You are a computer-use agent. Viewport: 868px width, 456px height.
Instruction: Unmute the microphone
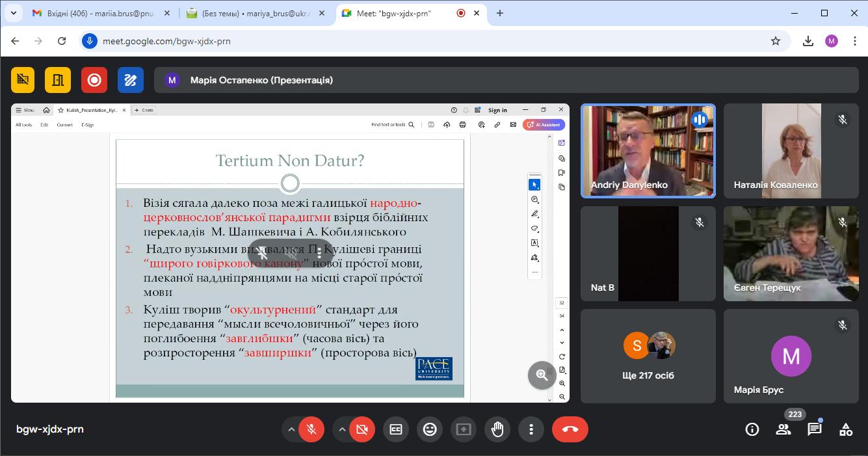[x=312, y=429]
